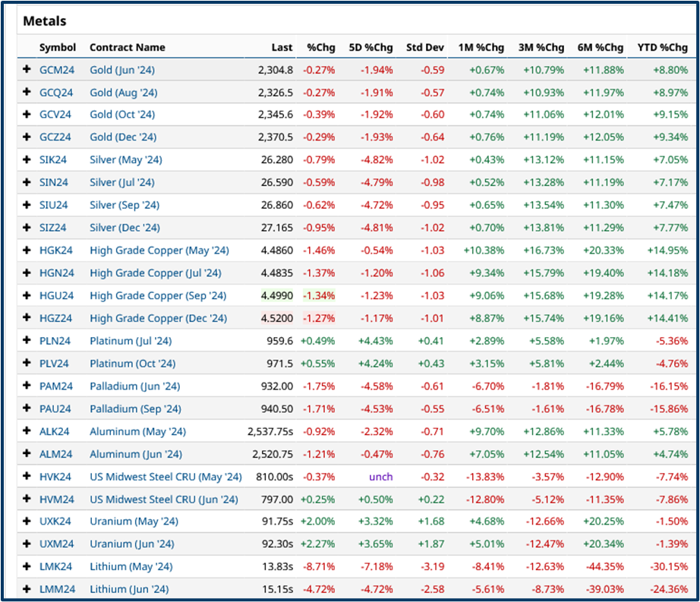Image resolution: width=700 pixels, height=602 pixels.
Task: Click the plus icon beside SIK24
Action: [27, 159]
